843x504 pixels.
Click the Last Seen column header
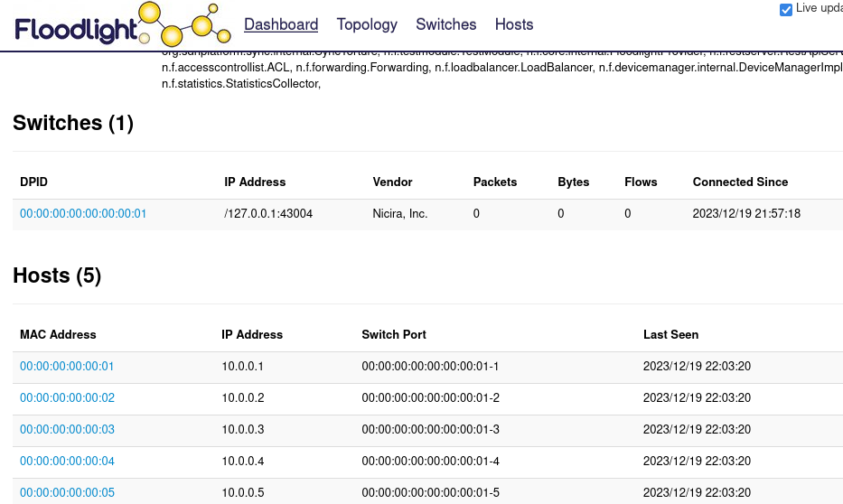(670, 334)
